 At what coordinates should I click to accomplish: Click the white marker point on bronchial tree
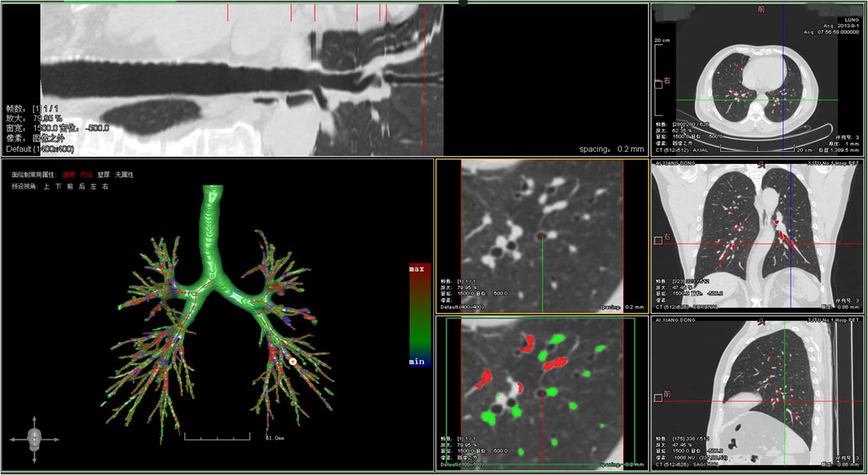coord(293,362)
